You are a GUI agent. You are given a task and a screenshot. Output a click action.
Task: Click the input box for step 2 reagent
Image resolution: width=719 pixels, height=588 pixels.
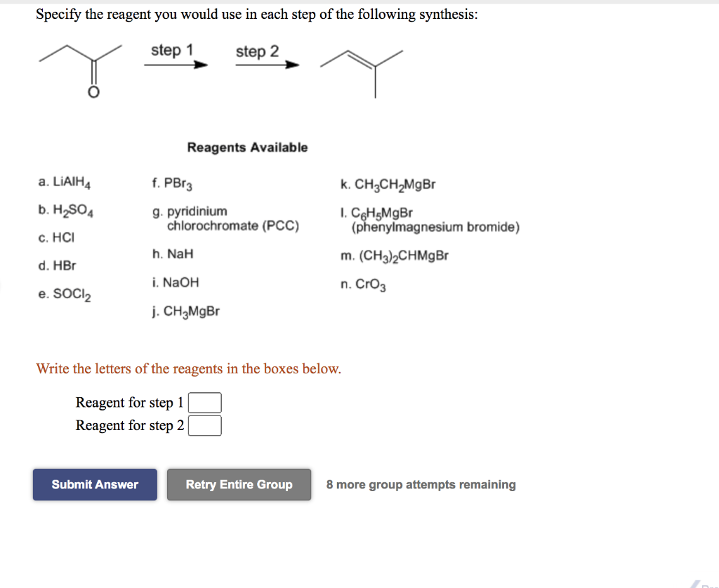click(x=207, y=426)
